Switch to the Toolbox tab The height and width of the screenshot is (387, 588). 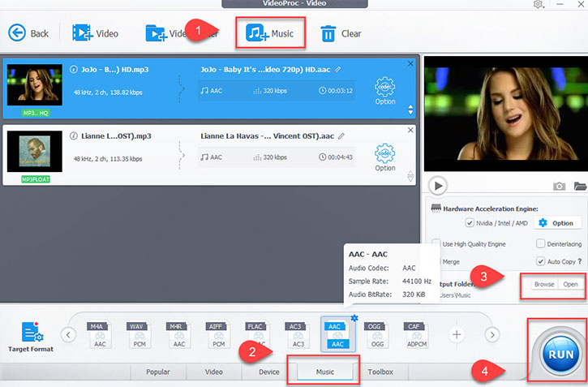pos(380,372)
